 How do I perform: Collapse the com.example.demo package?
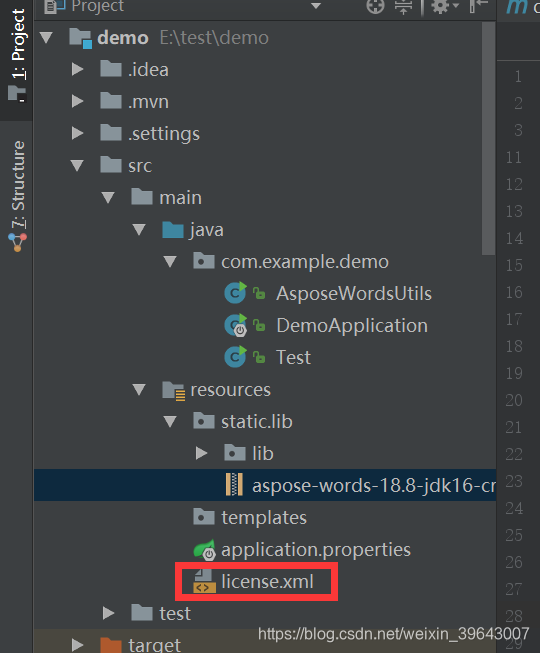pos(170,262)
